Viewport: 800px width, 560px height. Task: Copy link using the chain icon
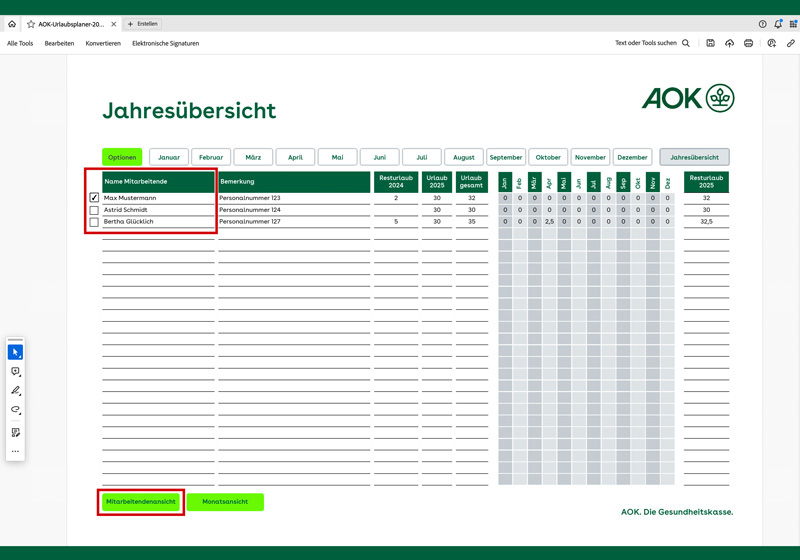pyautogui.click(x=790, y=43)
